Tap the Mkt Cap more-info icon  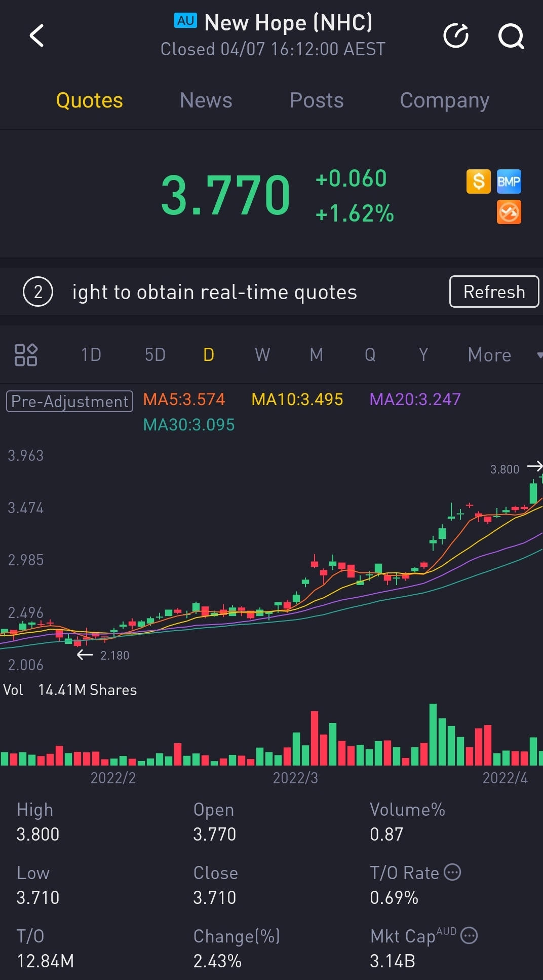pyautogui.click(x=469, y=935)
